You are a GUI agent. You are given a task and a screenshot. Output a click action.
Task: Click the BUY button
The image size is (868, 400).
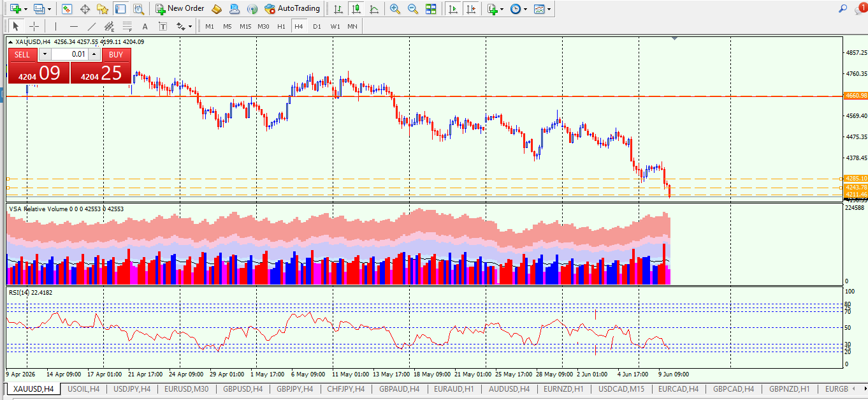coord(116,54)
